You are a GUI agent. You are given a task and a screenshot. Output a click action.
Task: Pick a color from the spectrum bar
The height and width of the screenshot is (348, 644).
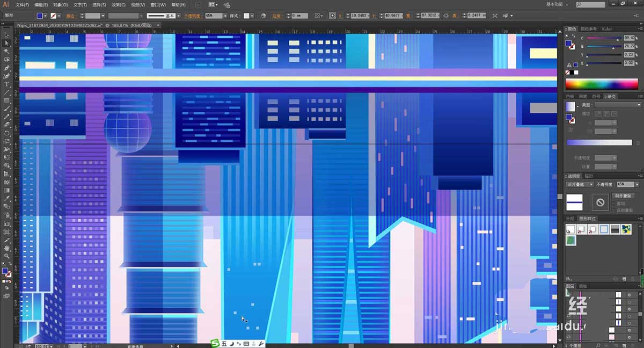602,84
